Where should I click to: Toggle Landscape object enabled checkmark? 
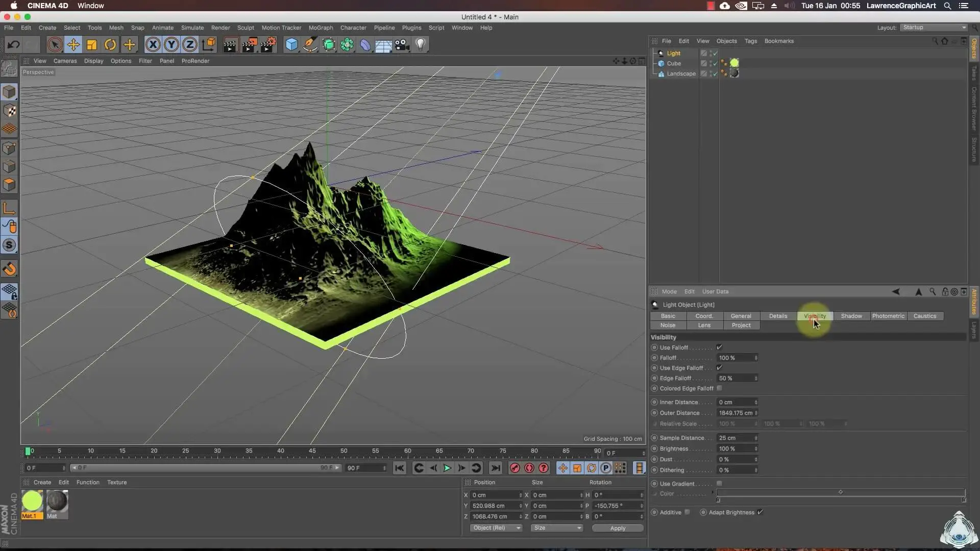[x=715, y=73]
